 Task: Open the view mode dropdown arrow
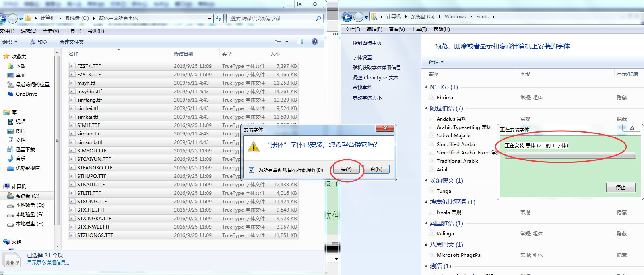click(x=287, y=42)
